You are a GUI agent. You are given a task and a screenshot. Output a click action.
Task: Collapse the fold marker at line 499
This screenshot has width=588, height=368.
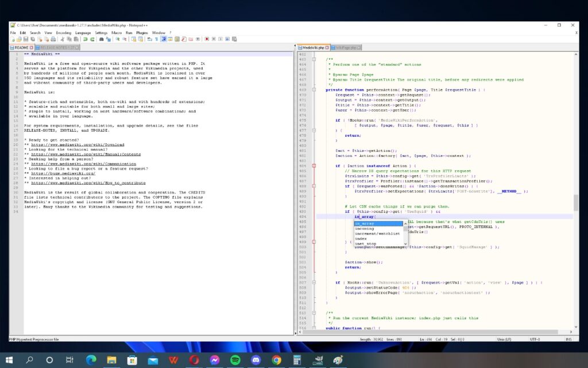pyautogui.click(x=314, y=242)
